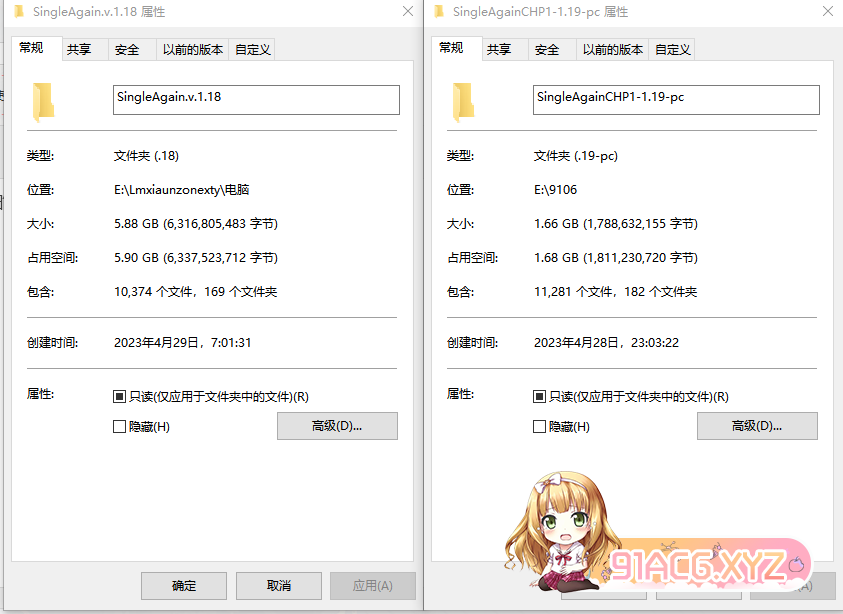Click title bar folder icon of SingleAgainCHP1-1.19-pc window

pyautogui.click(x=439, y=12)
